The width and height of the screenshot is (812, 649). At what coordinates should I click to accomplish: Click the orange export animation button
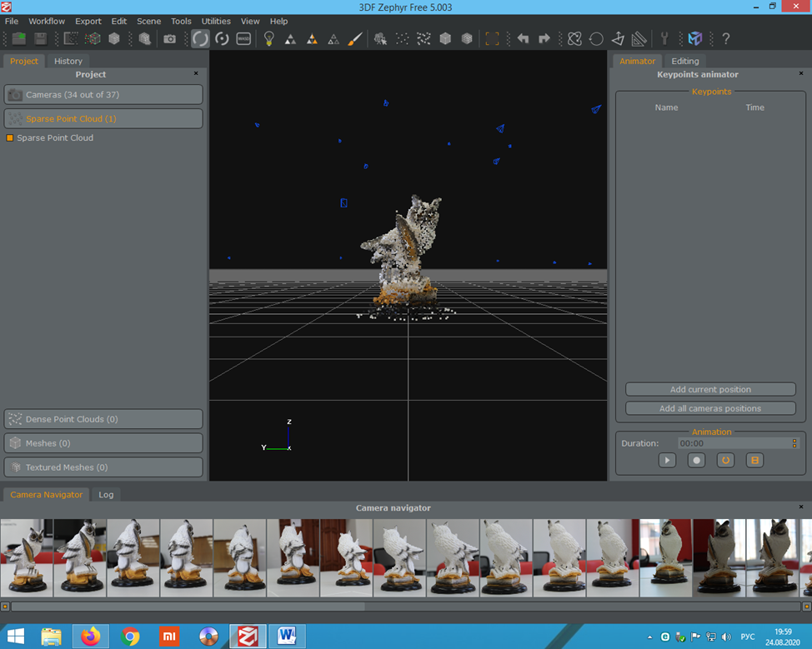point(755,460)
